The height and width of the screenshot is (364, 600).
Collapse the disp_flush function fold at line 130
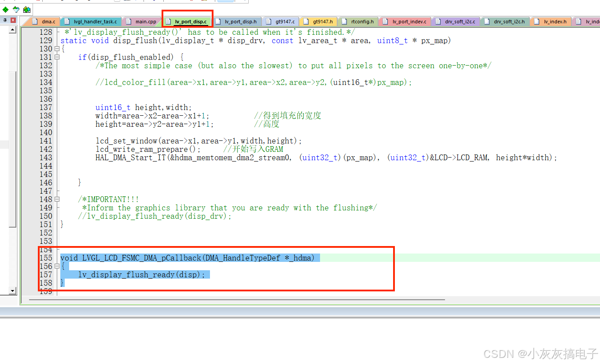[56, 48]
